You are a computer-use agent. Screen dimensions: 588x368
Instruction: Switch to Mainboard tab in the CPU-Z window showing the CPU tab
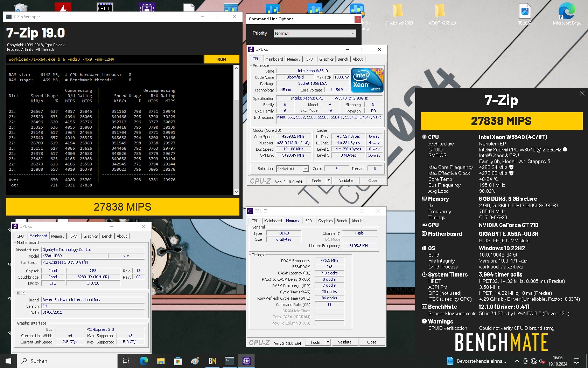click(x=274, y=59)
